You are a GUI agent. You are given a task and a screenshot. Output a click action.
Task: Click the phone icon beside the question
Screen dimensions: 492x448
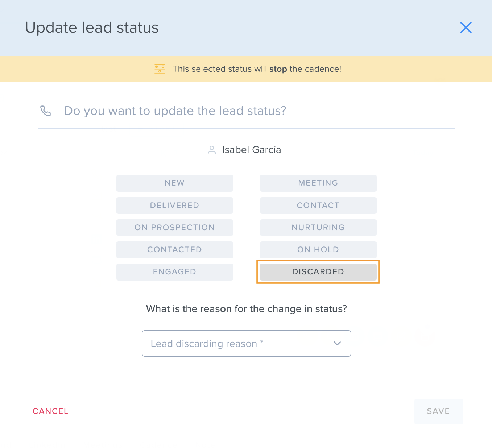tap(46, 111)
